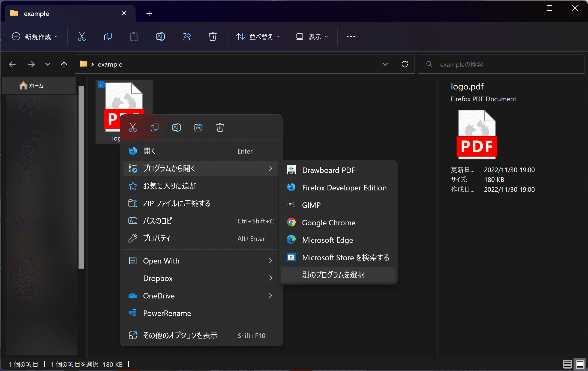Select PowerRename from the context menu

[201, 313]
